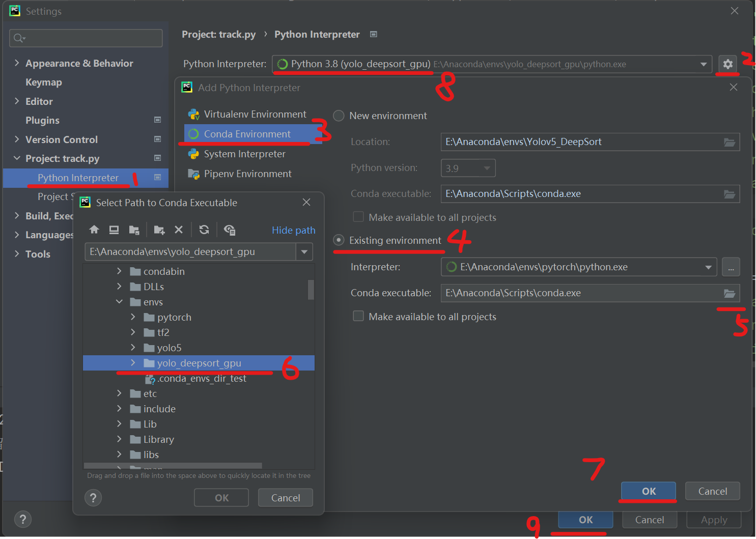Open Keymap settings page

[44, 82]
